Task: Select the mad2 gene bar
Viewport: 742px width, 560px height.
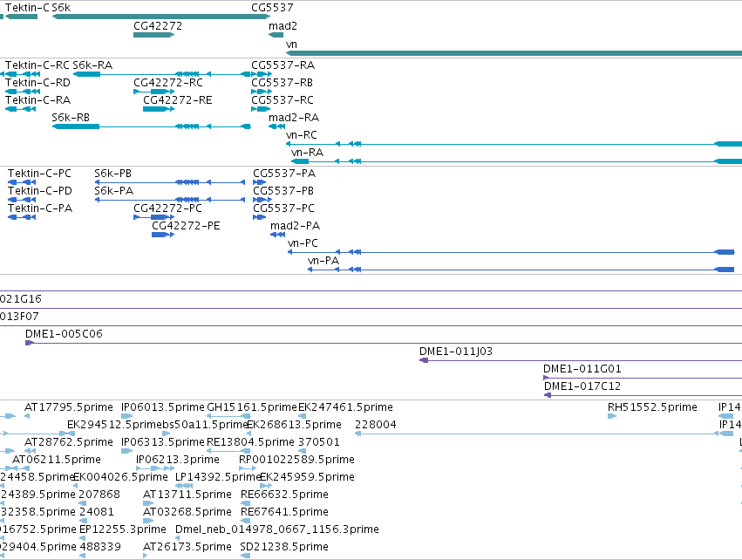Action: tap(276, 35)
